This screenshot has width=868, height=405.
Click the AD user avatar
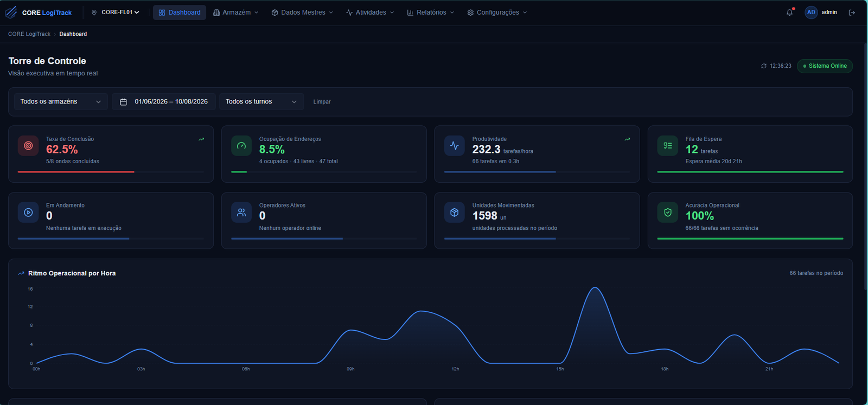[x=811, y=12]
